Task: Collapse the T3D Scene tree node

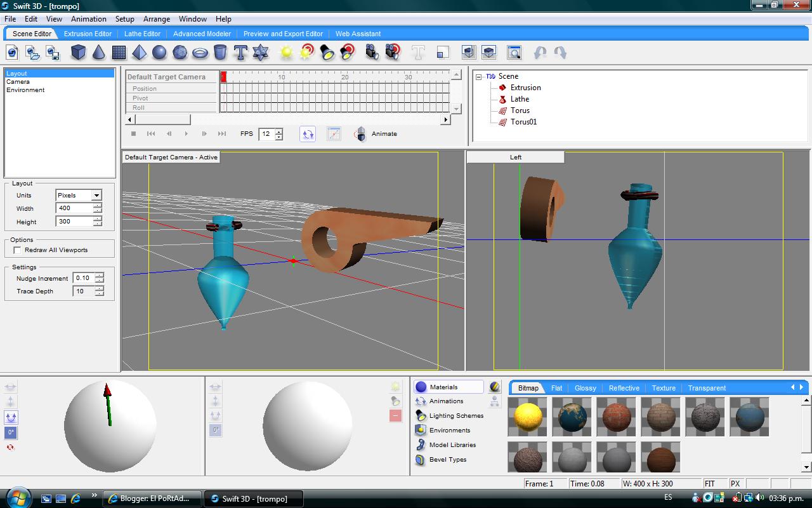Action: tap(480, 76)
